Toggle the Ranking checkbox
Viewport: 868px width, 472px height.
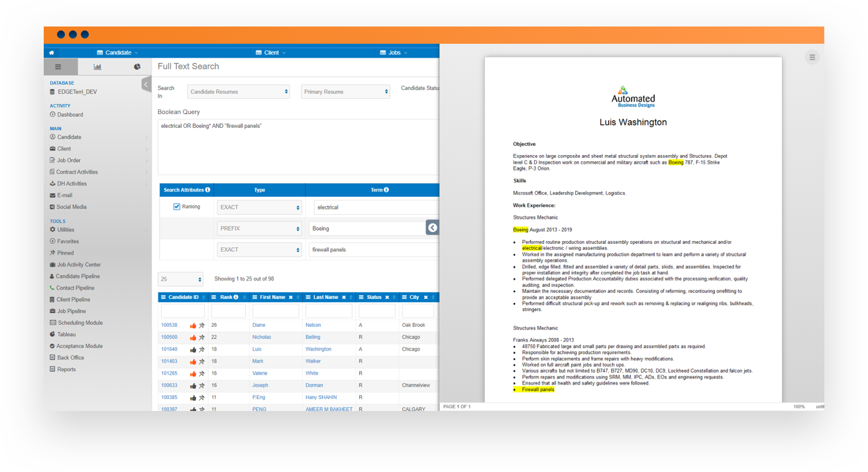[177, 207]
